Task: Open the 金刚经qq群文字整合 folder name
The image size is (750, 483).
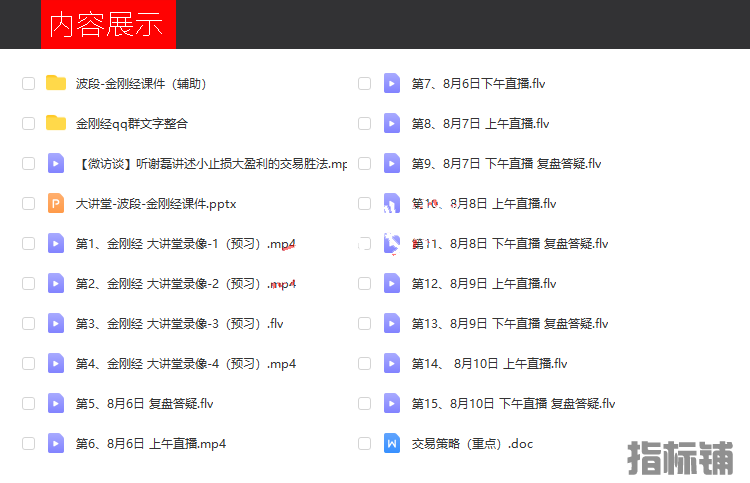Action: (x=131, y=124)
